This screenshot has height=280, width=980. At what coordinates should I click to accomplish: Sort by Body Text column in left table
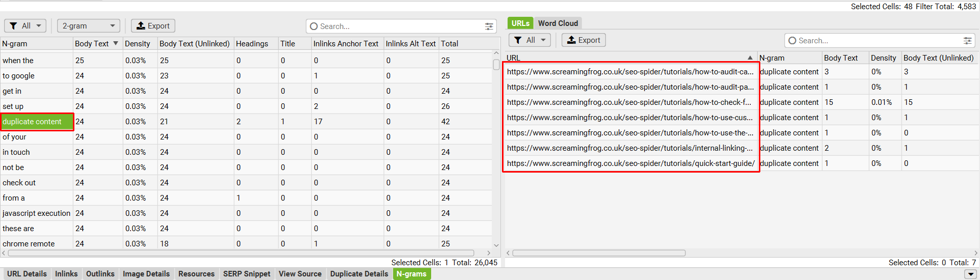(97, 44)
